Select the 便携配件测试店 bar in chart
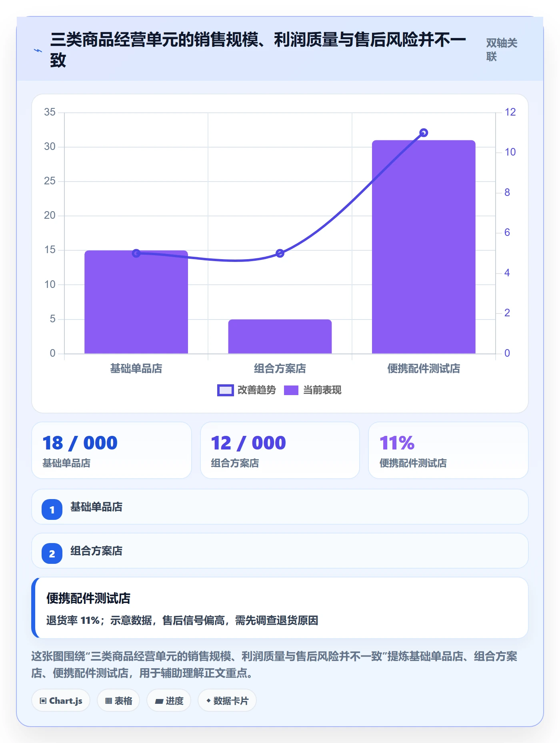This screenshot has width=560, height=743. pyautogui.click(x=424, y=247)
